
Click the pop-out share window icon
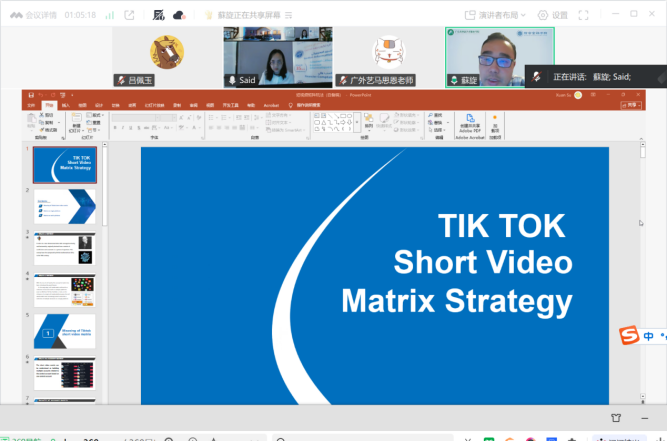tap(130, 15)
